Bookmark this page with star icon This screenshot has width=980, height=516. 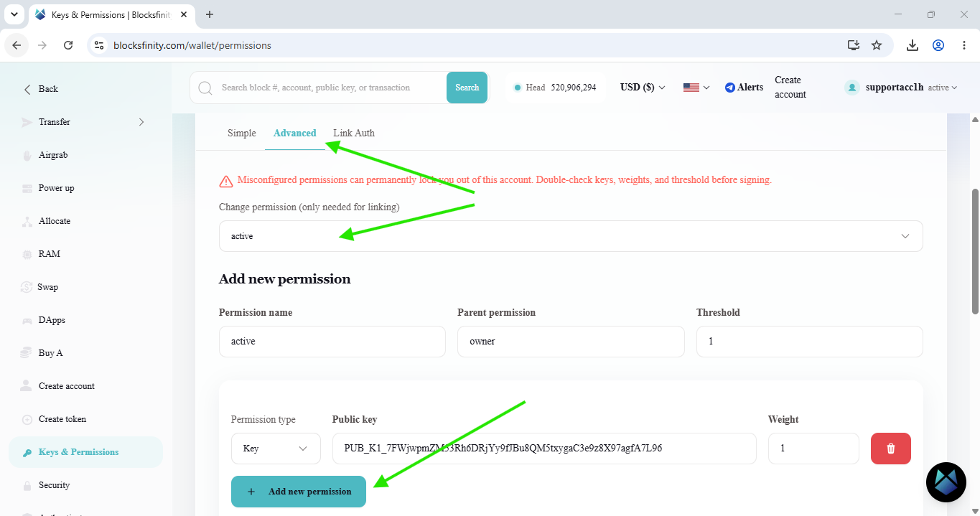click(x=877, y=45)
